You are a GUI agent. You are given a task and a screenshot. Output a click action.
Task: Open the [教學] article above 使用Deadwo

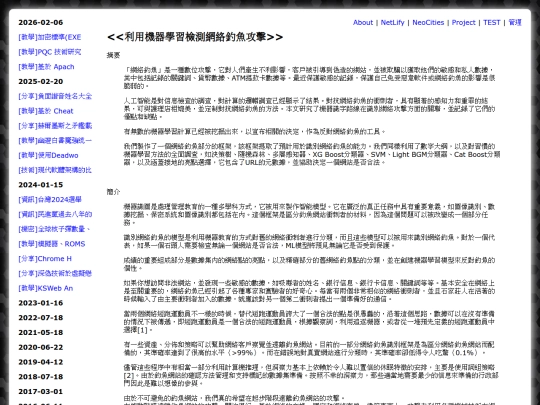click(x=55, y=141)
